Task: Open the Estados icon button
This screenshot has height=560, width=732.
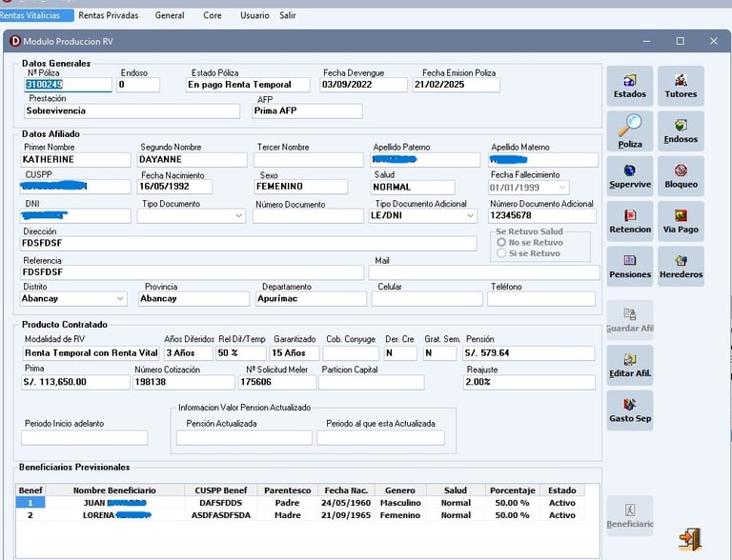Action: pyautogui.click(x=629, y=86)
